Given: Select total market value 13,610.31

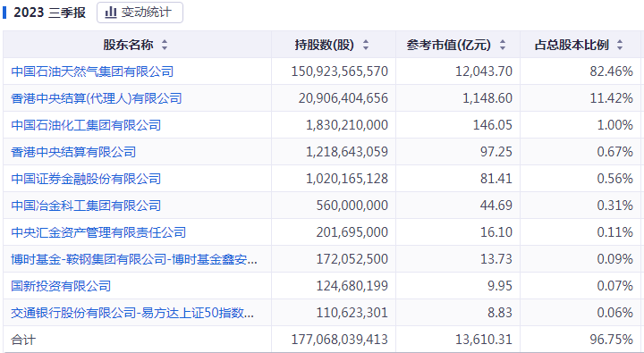Looking at the screenshot, I should (484, 340).
